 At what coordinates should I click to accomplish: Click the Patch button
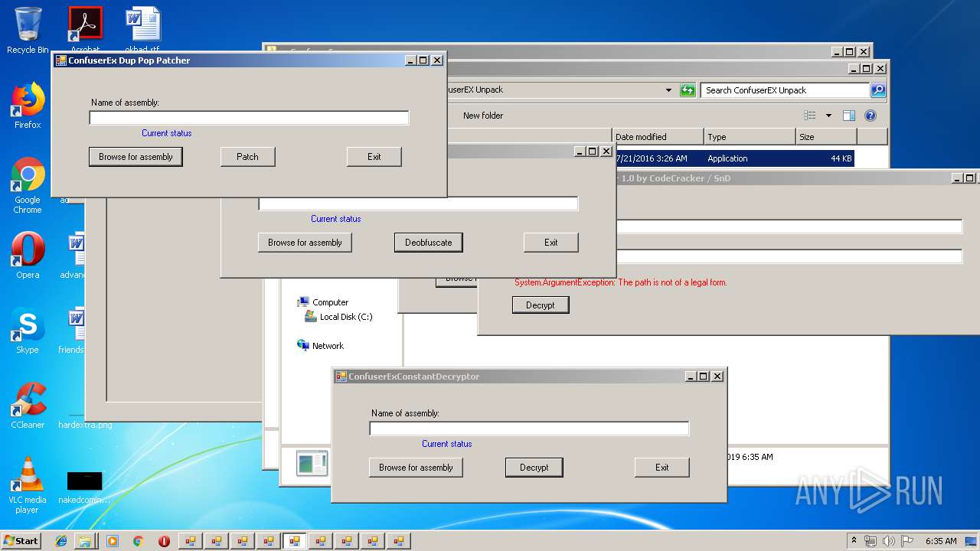(247, 157)
